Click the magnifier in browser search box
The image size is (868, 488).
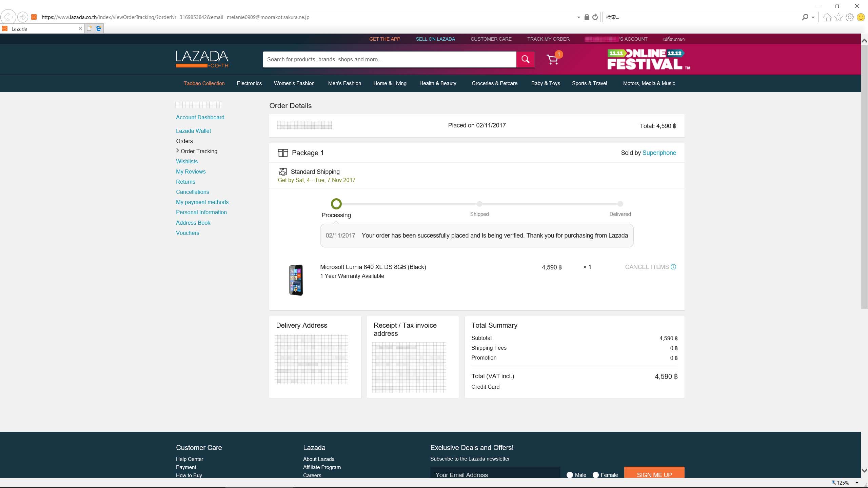(x=805, y=17)
